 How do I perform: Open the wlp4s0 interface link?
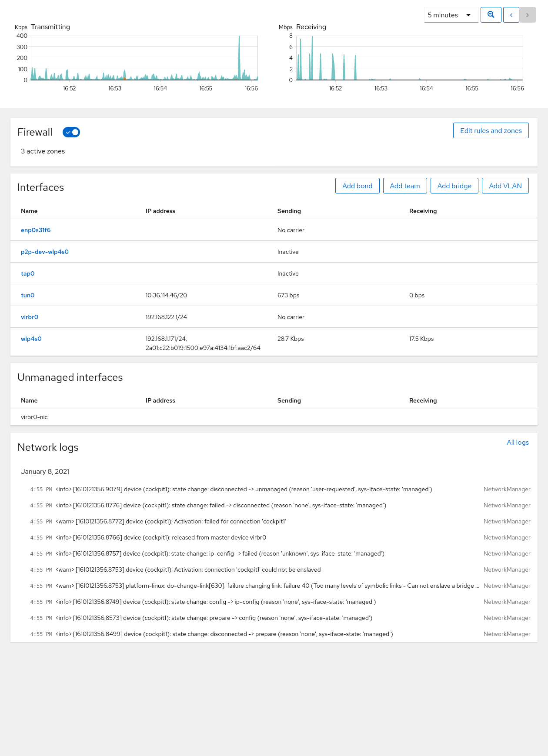pyautogui.click(x=31, y=339)
